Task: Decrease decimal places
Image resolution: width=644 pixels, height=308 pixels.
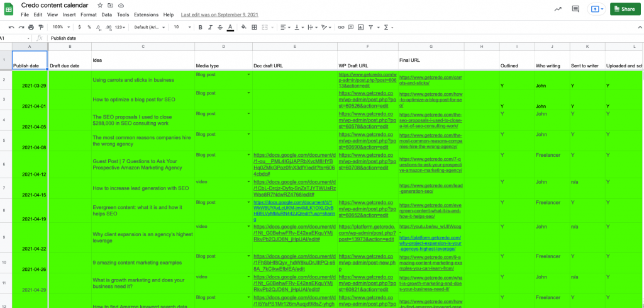Action: tap(98, 27)
